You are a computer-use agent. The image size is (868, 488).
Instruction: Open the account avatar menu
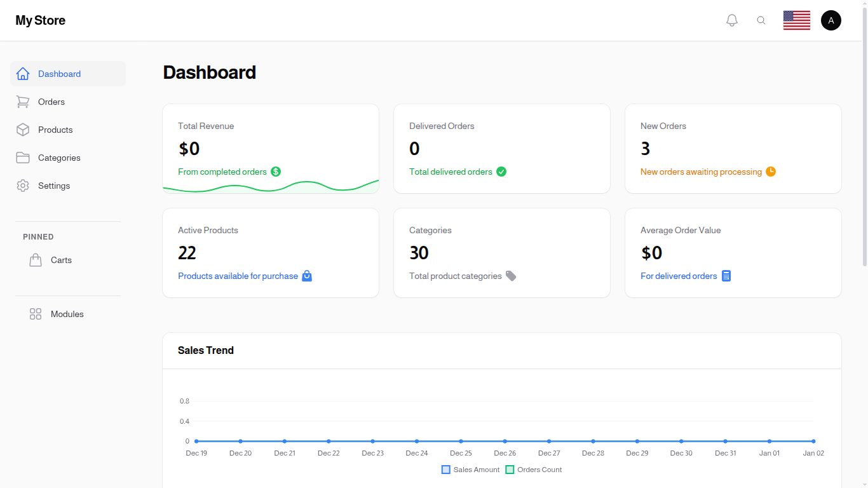click(x=831, y=20)
